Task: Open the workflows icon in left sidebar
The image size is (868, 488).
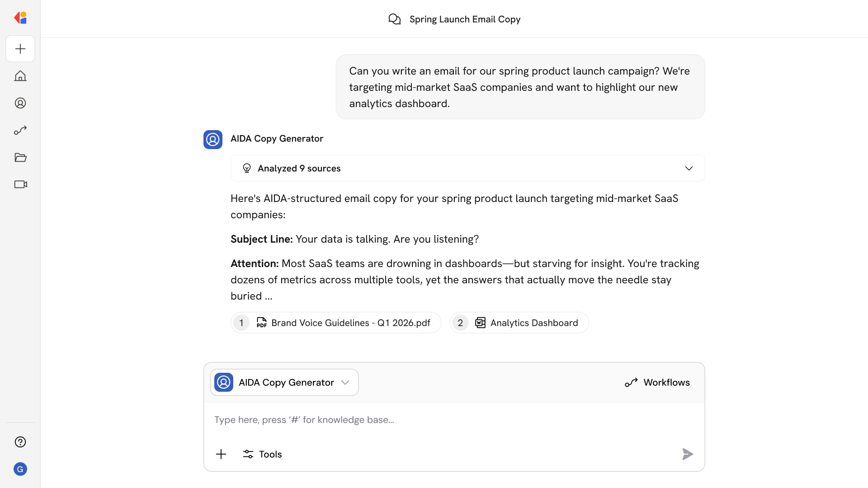Action: coord(20,130)
